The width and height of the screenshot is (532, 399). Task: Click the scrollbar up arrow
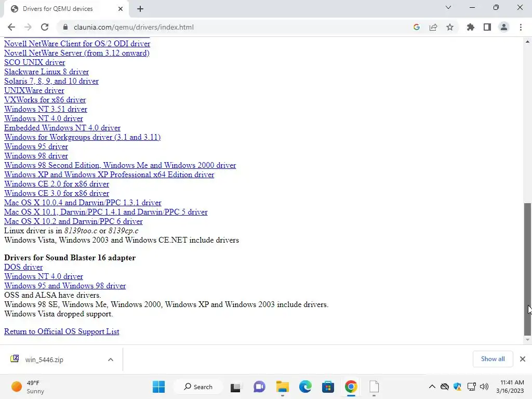point(527,42)
